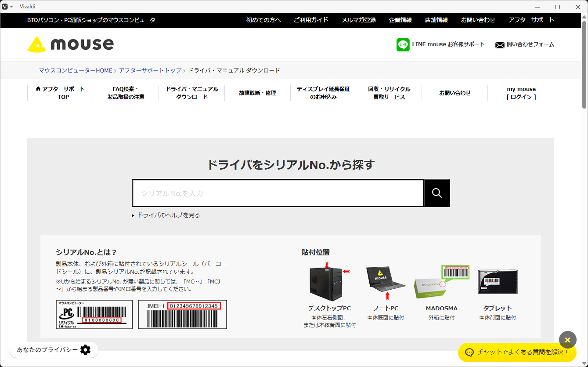Open メルマガ登録 in top bar

pyautogui.click(x=358, y=20)
